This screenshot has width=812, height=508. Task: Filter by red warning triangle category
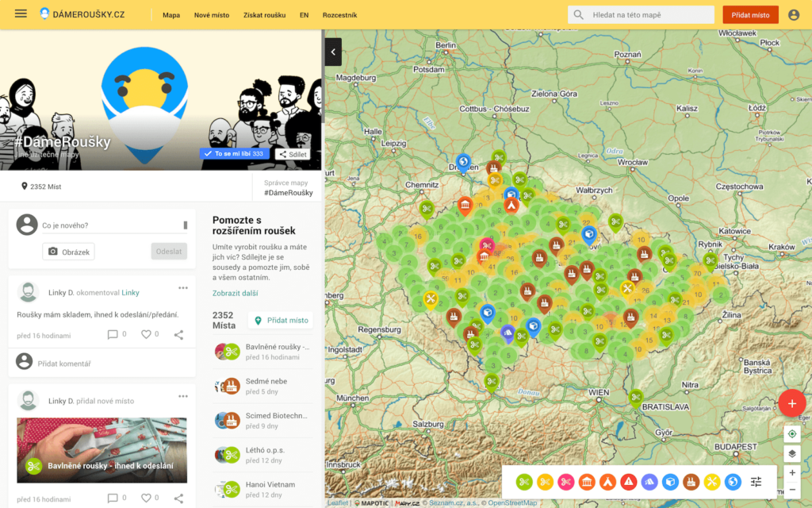click(628, 482)
